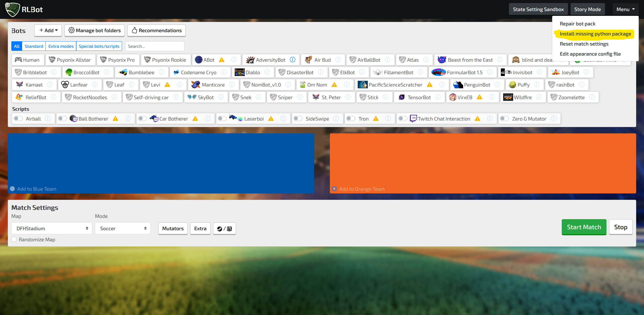Click the Stop button
644x315 pixels.
621,227
